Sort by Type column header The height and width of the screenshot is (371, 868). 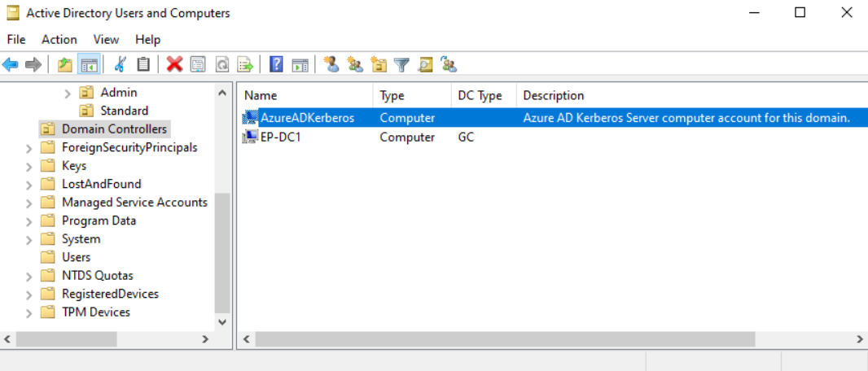pos(412,95)
